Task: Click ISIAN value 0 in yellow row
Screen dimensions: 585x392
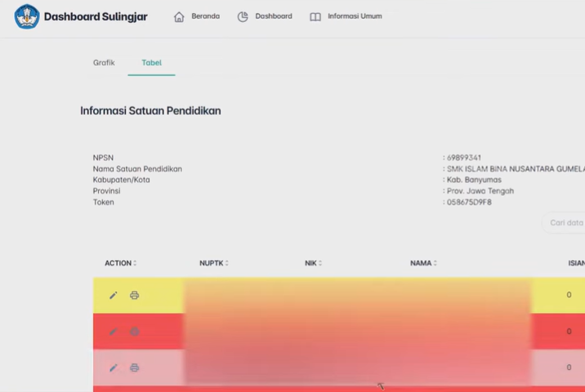Action: pyautogui.click(x=569, y=295)
